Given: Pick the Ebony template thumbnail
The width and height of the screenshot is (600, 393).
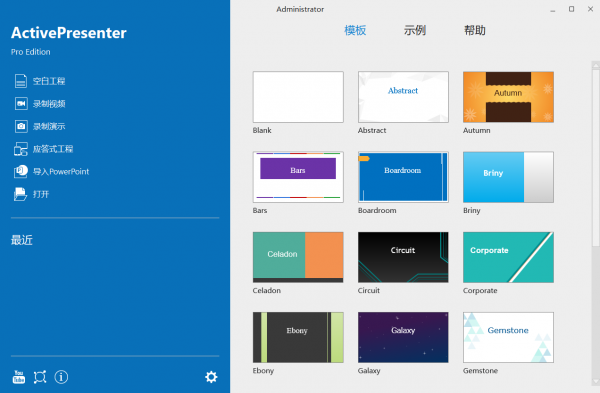Looking at the screenshot, I should pos(298,337).
